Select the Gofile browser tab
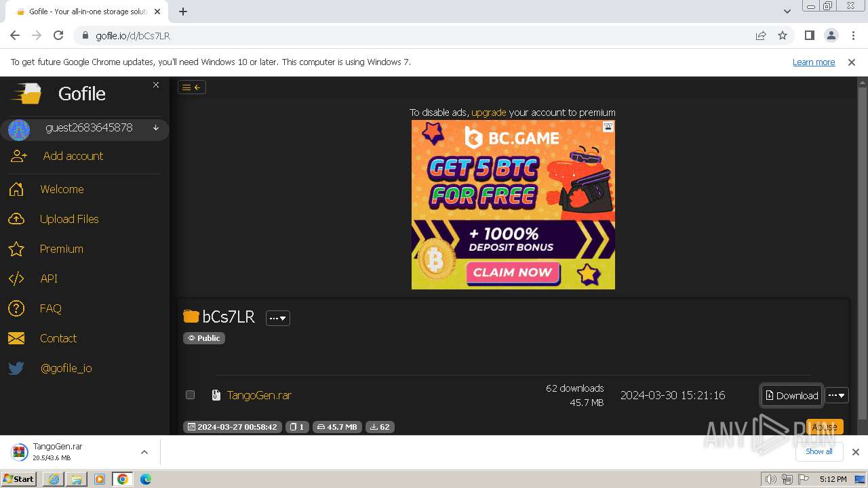 pos(87,12)
